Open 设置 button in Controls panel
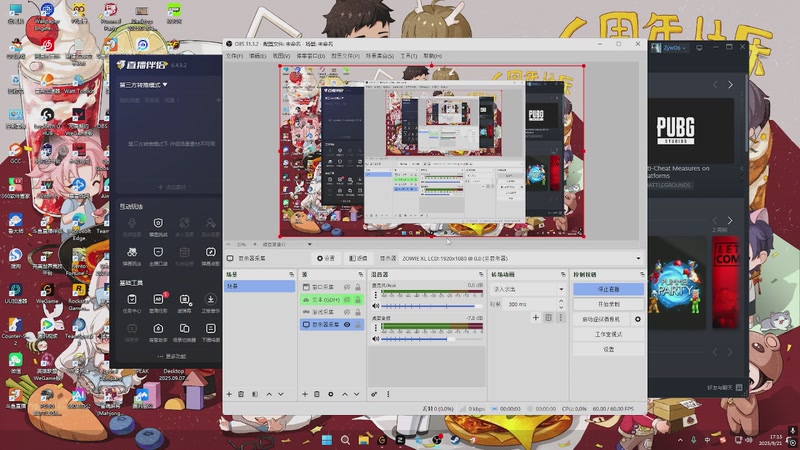Screen dimensions: 800x450 (x=608, y=349)
